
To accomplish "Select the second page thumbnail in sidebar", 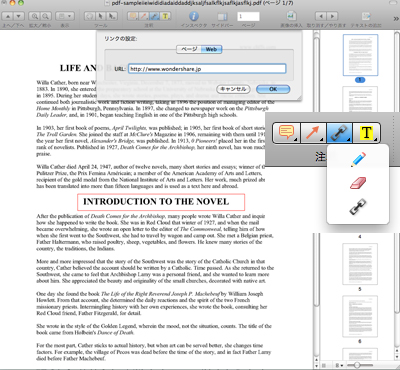I will 360,99.
